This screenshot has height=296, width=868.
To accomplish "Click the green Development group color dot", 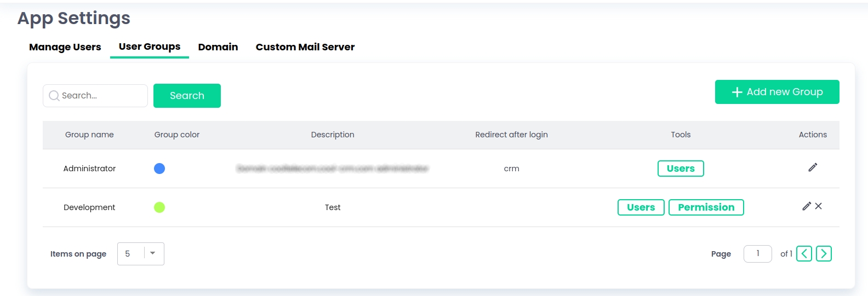I will [x=159, y=207].
